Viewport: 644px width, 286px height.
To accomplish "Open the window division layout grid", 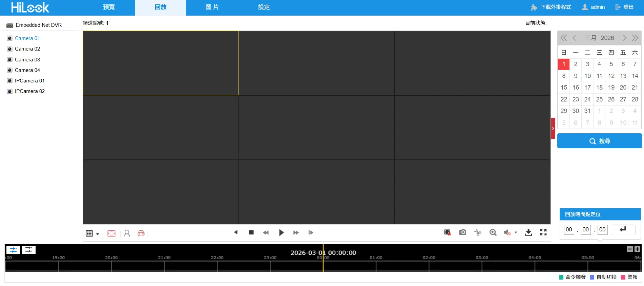I will click(x=89, y=233).
